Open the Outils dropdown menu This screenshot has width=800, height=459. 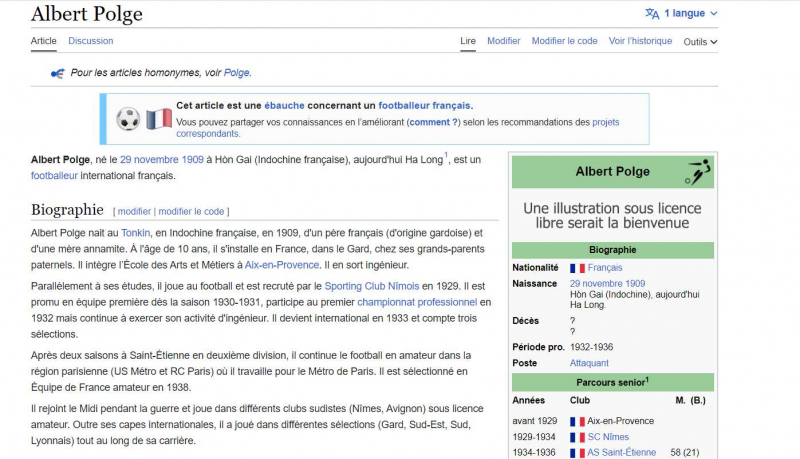(x=700, y=42)
